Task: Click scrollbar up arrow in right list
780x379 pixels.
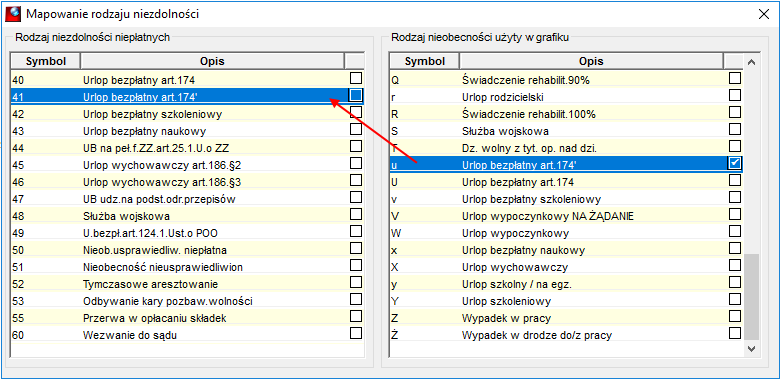Action: [752, 62]
